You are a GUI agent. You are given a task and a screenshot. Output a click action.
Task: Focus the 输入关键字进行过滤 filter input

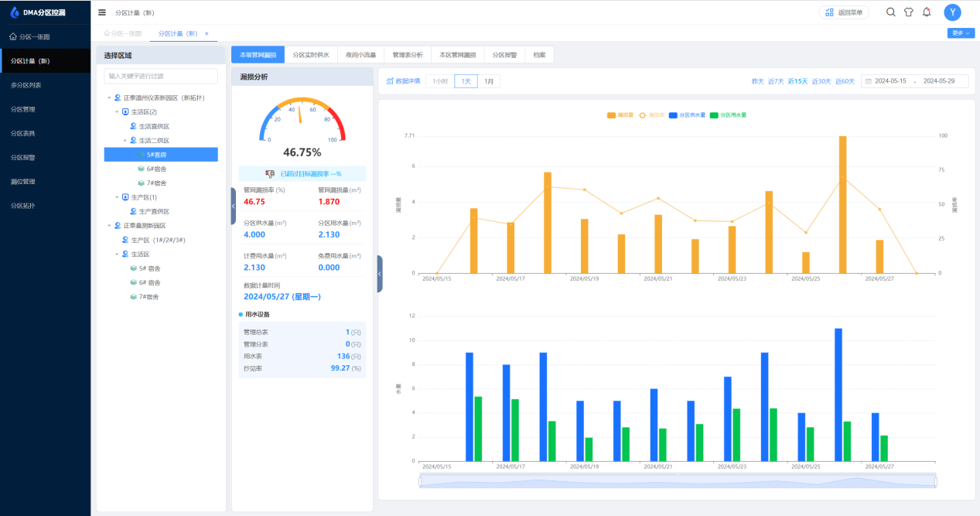coord(161,76)
